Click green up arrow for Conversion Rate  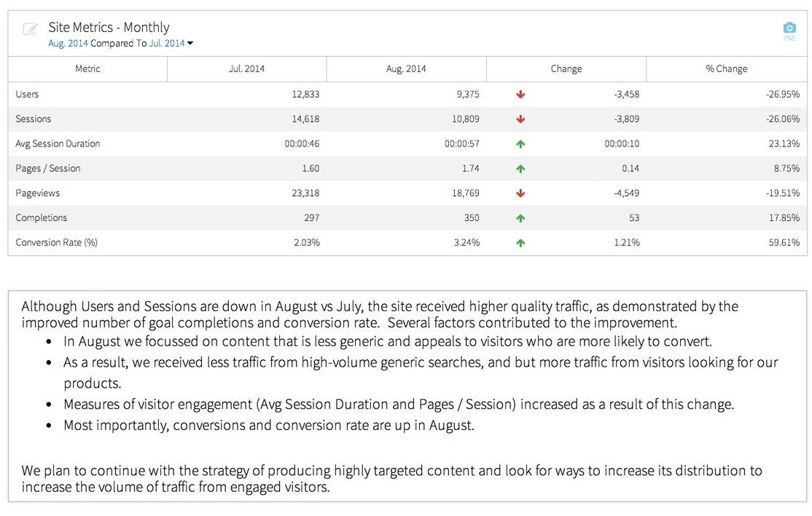click(x=520, y=243)
